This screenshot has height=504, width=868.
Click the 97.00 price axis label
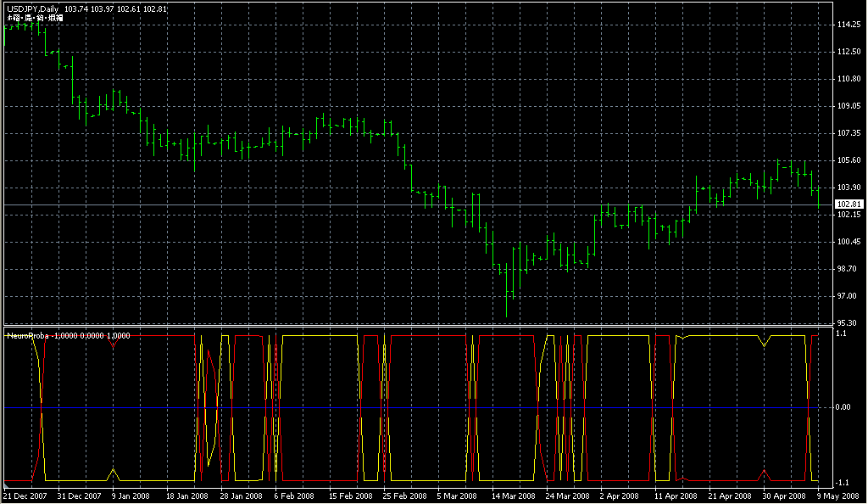tap(848, 296)
